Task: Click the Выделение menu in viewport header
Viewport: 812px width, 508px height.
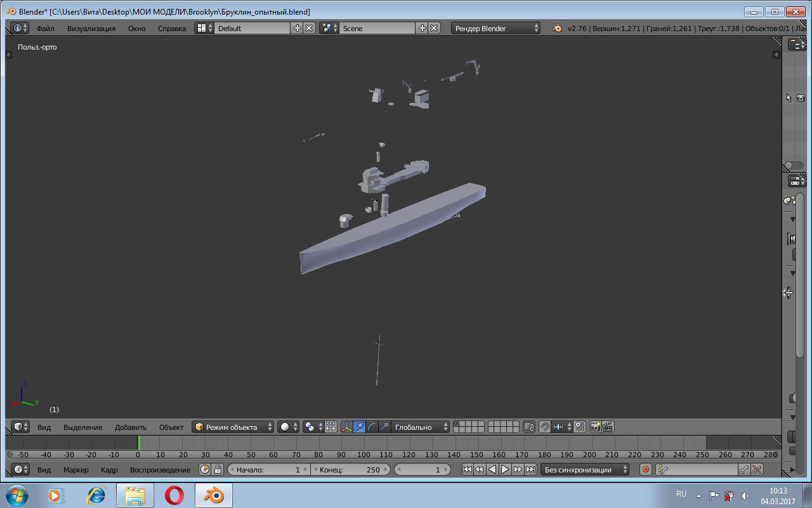Action: (x=82, y=427)
